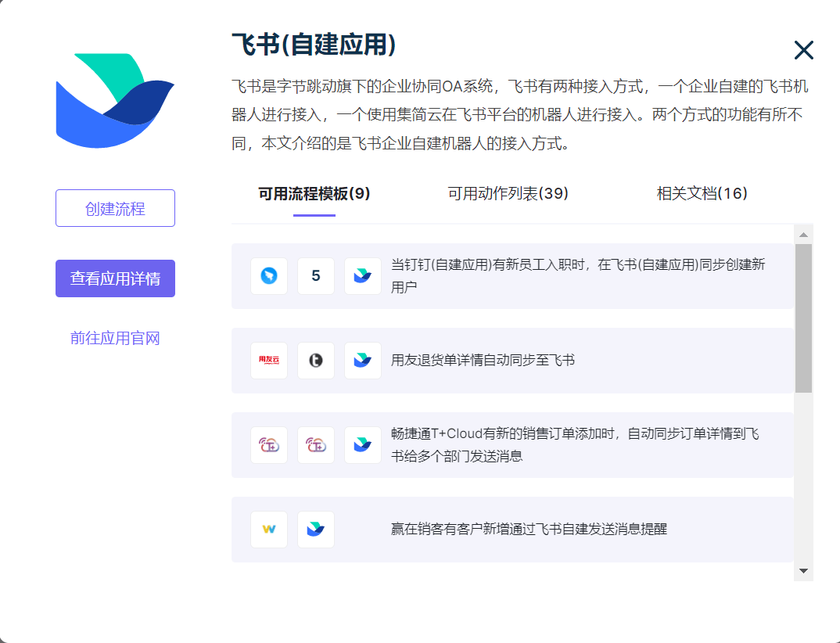The width and height of the screenshot is (840, 643).
Task: Click Feishu icon in Yingzai Xiaoke row
Action: coord(316,530)
